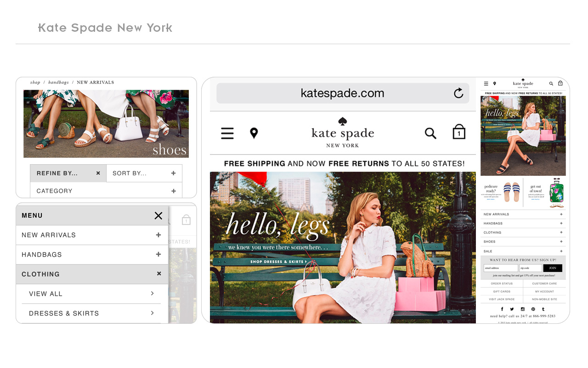This screenshot has height=368, width=588.
Task: Click the Pinterest icon in the footer
Action: [x=533, y=309]
